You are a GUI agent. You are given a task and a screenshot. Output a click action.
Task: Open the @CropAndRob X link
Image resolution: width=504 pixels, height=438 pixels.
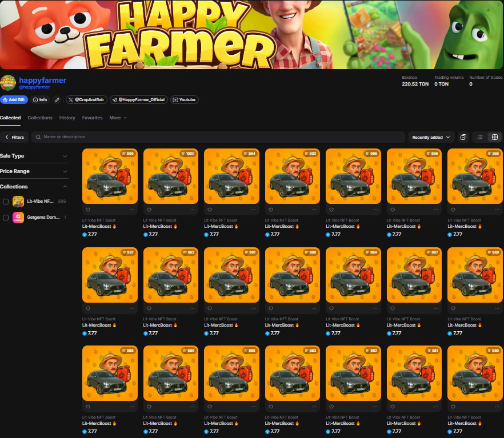[x=86, y=100]
